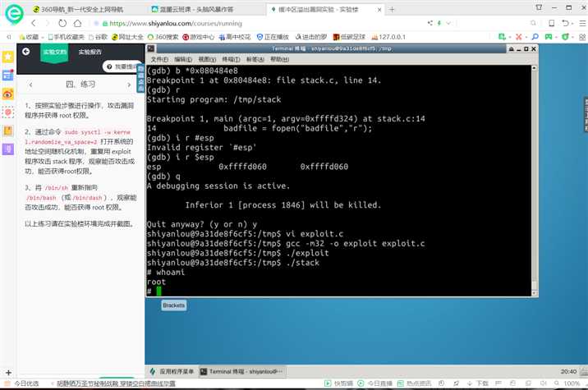The height and width of the screenshot is (390, 588).
Task: Click the green screenshot extension icon
Action: pos(502,37)
